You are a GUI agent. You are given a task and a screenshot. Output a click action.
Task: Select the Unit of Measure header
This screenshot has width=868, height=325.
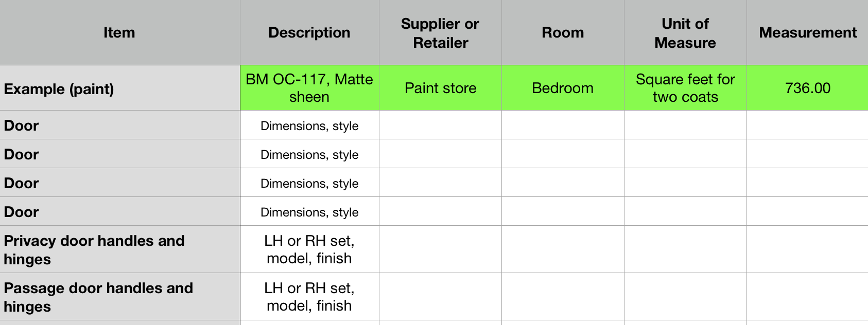pos(685,33)
